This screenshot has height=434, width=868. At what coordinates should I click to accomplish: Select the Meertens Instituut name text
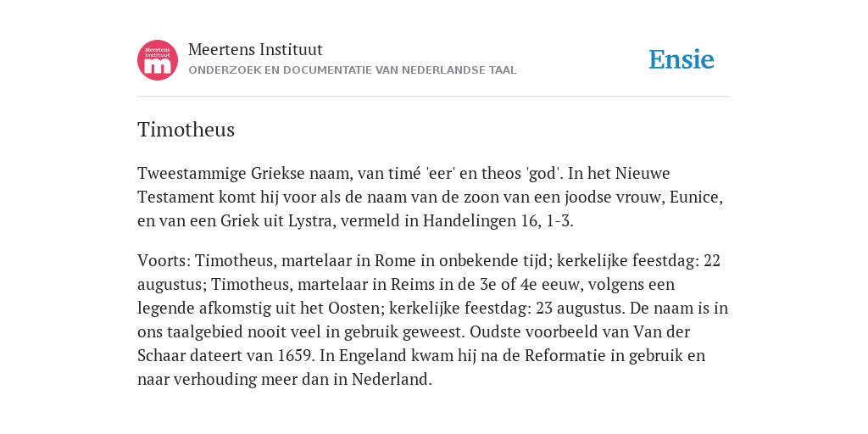(x=255, y=49)
